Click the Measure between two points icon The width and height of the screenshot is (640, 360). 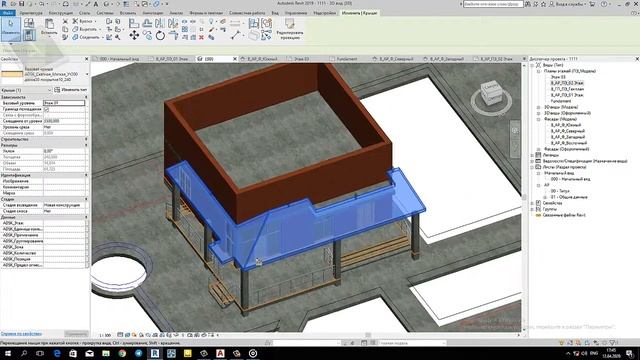(236, 36)
